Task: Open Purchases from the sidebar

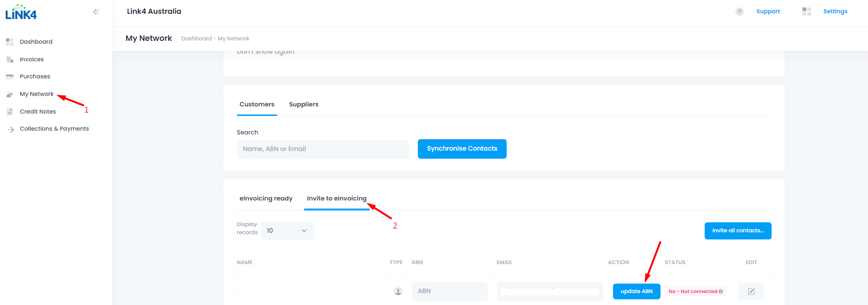Action: (x=35, y=76)
